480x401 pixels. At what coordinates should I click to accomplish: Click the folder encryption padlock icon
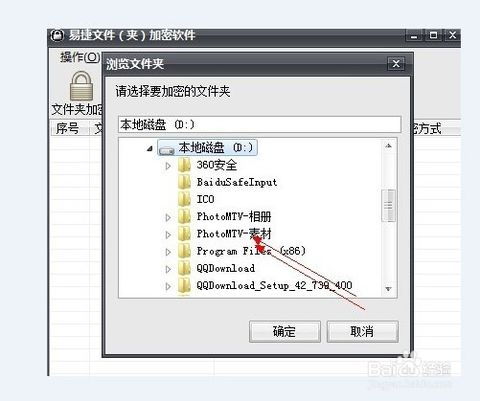coord(81,86)
